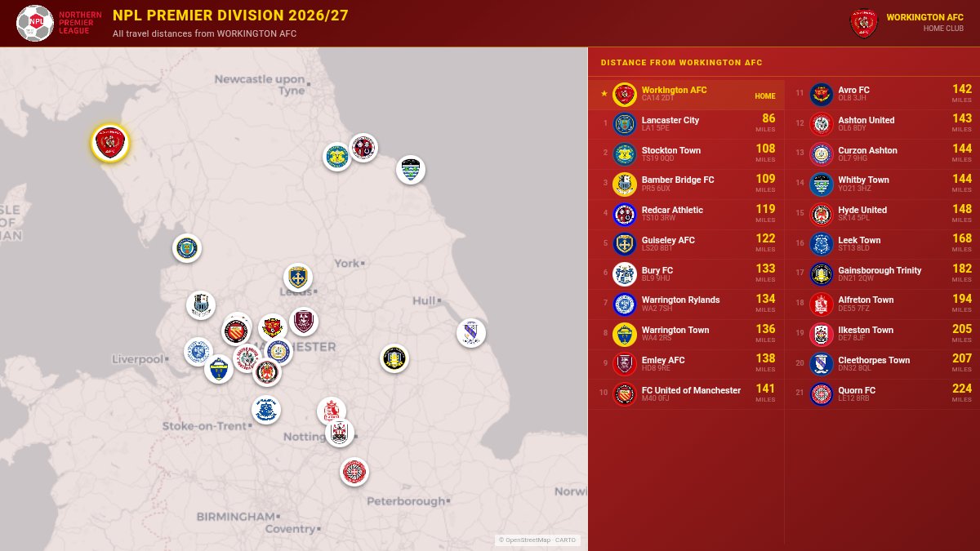980x551 pixels.
Task: Select the highlighted Workington AFC map marker
Action: tap(109, 144)
